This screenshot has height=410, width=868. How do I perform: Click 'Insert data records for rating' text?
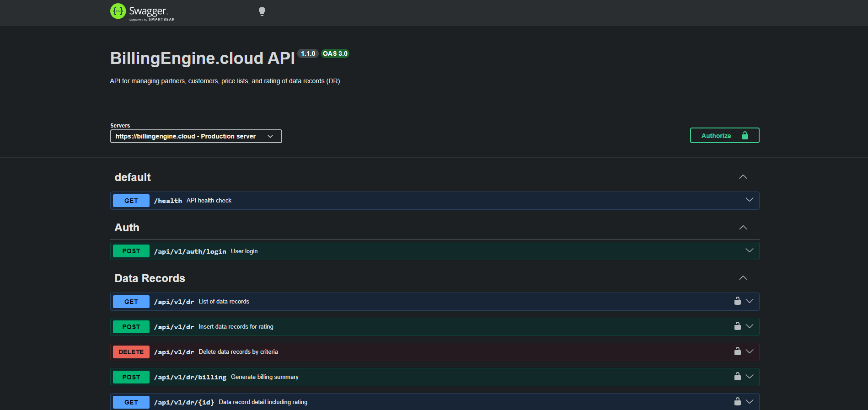236,327
